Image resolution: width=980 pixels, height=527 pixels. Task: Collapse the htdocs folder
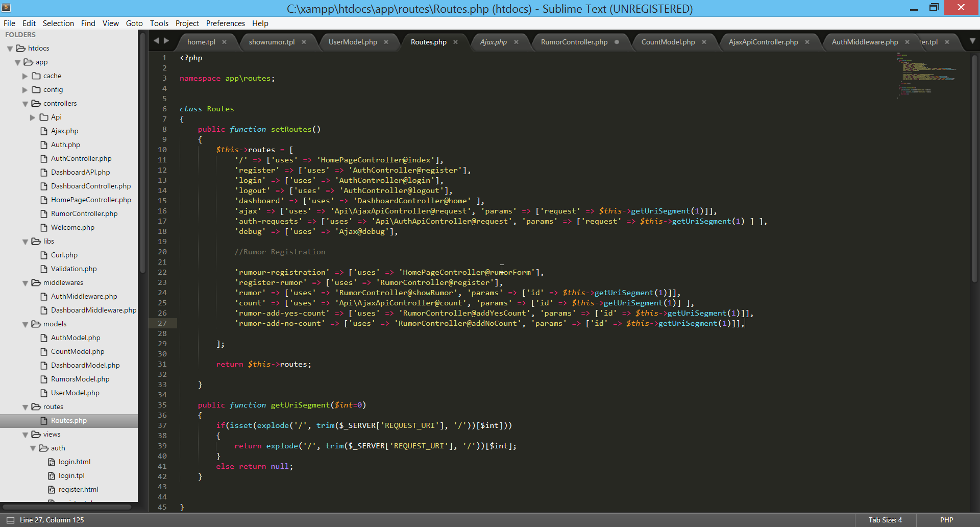(10, 49)
